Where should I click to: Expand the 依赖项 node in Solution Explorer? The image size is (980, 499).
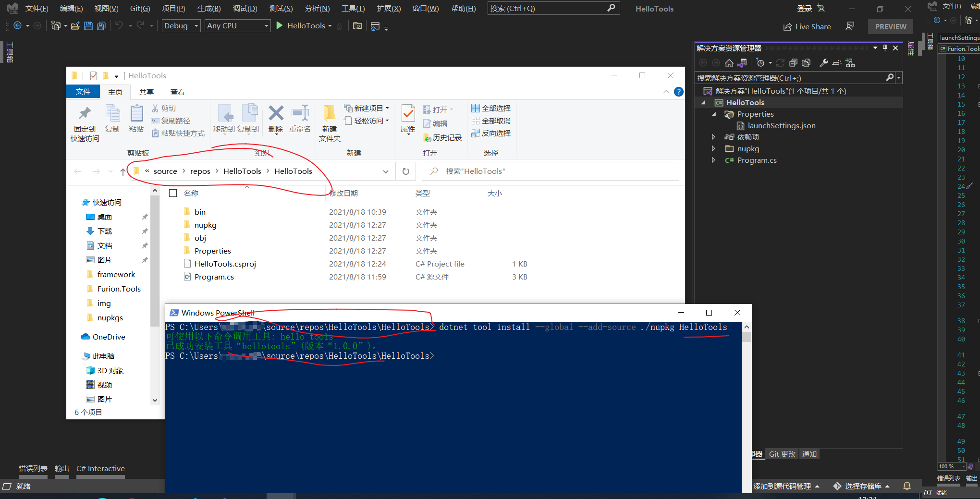click(713, 137)
